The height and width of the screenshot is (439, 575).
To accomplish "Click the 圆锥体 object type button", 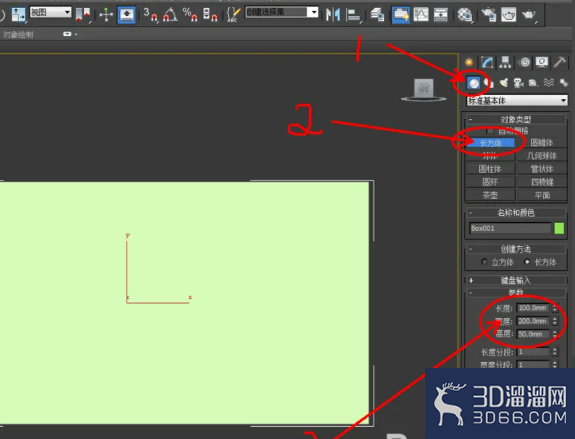I will [542, 143].
